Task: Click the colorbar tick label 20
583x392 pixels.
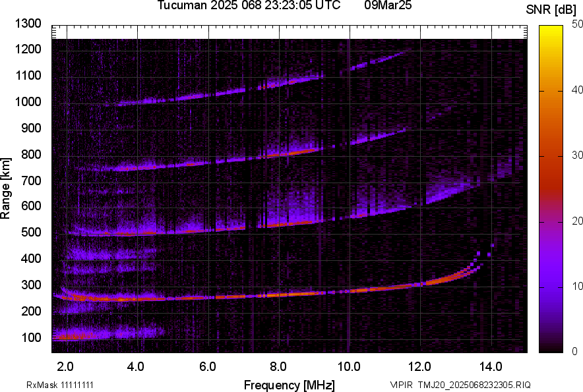Action: point(578,221)
